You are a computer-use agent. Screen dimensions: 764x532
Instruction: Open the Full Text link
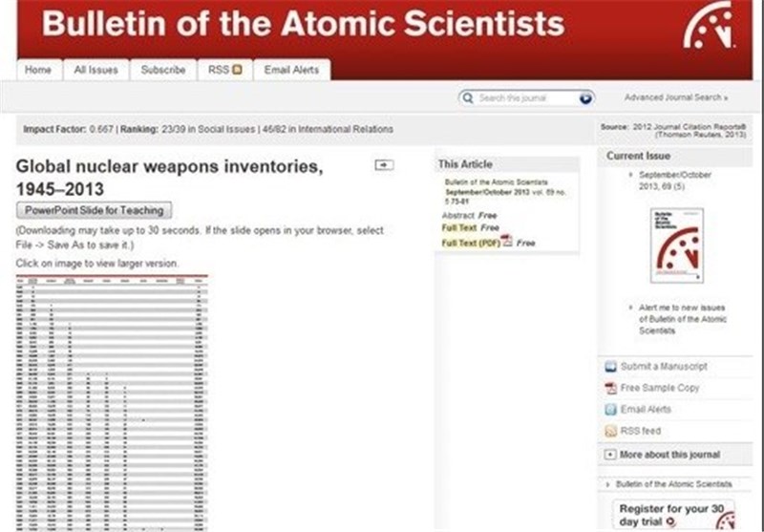pos(459,228)
